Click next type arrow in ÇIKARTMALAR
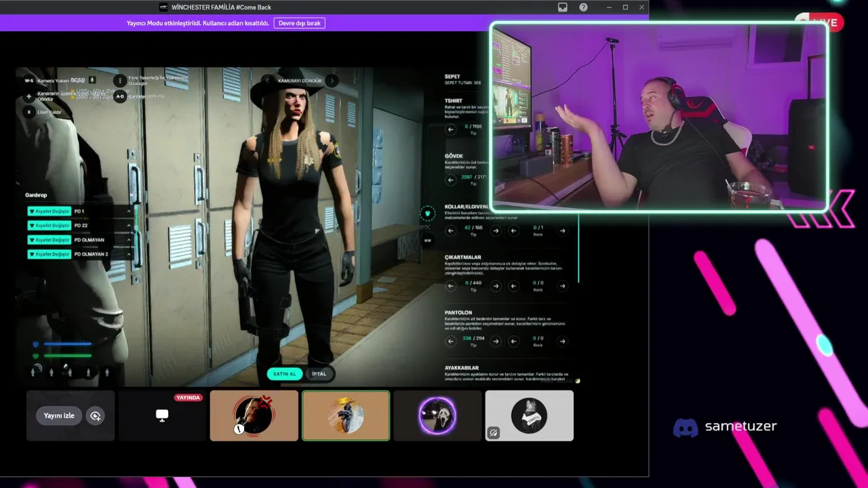868x488 pixels. tap(496, 286)
